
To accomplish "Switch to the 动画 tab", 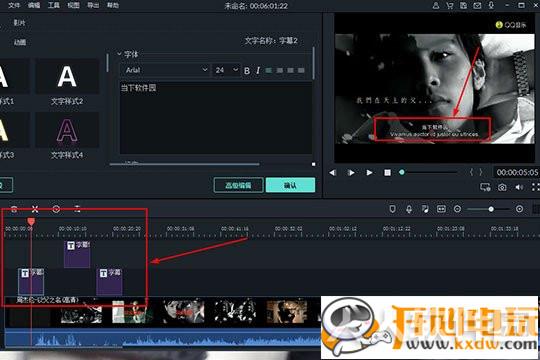I will point(19,42).
